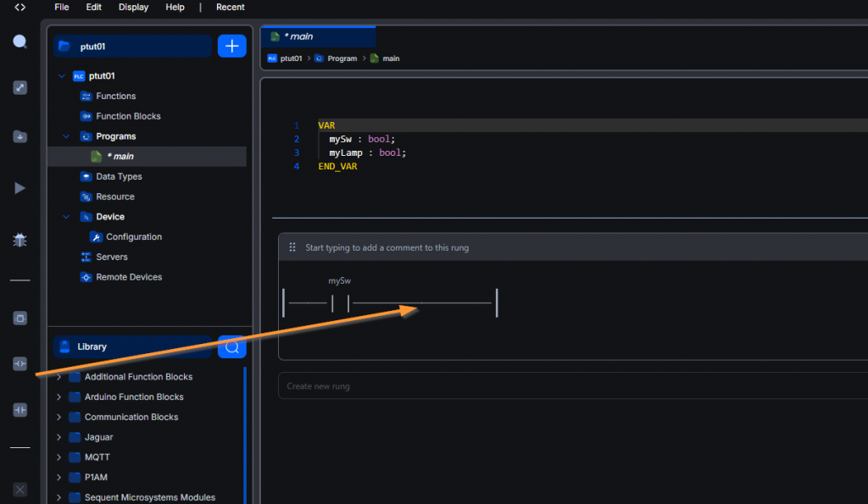Search the Library with the magnifier button
Screen dimensions: 868x504
pos(231,346)
